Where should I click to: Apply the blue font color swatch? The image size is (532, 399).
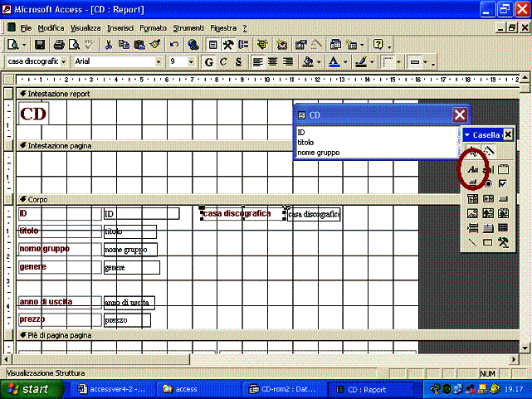(x=334, y=62)
